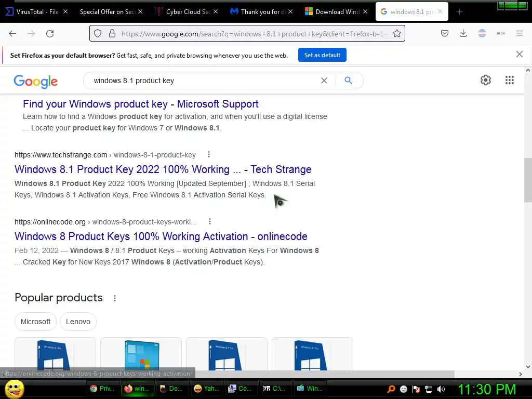View site security padlock information
Screen dimensions: 532x399
click(112, 34)
